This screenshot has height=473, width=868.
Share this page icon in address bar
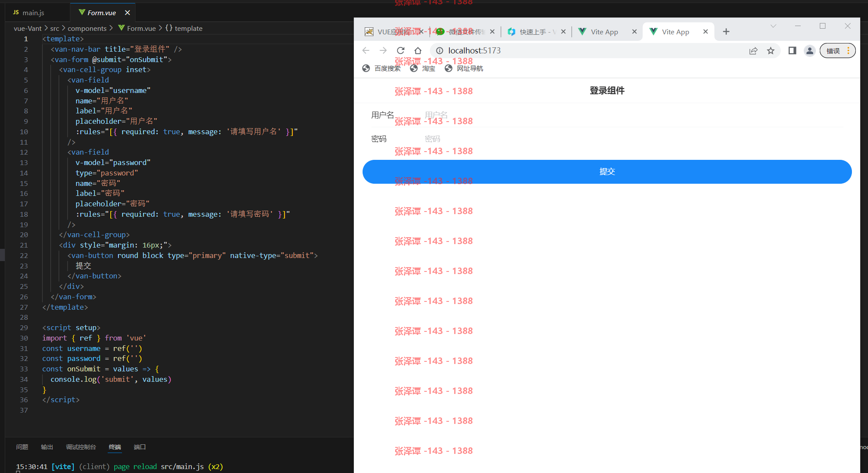[x=753, y=50]
